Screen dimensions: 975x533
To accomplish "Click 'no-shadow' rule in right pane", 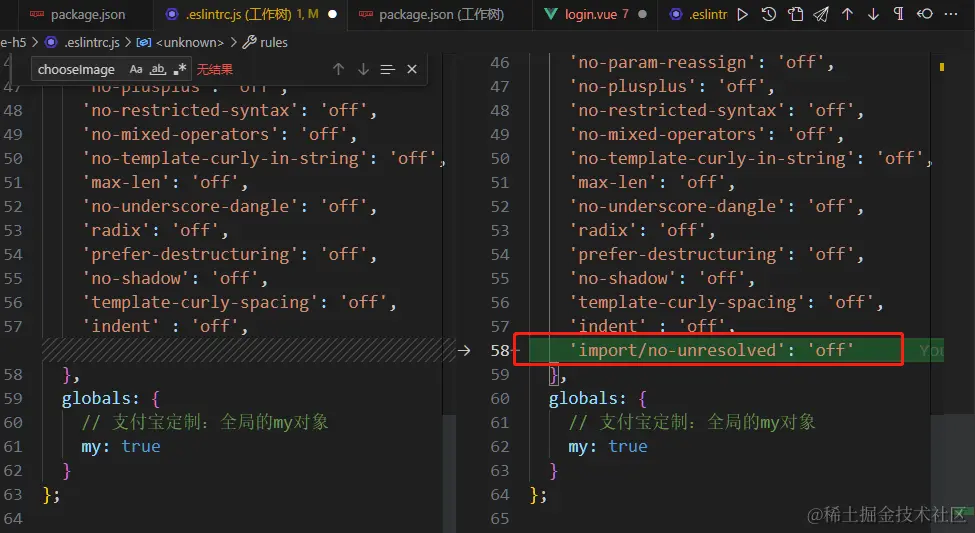I will 622,278.
